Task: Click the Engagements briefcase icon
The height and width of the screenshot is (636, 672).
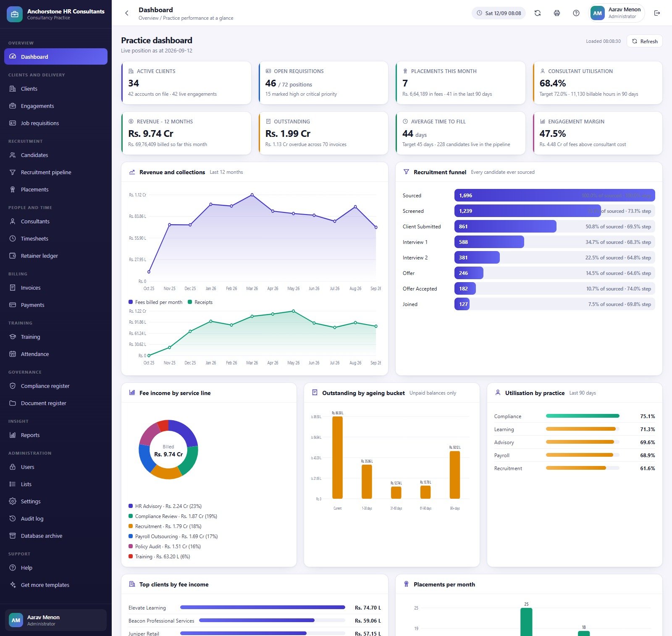Action: [13, 106]
